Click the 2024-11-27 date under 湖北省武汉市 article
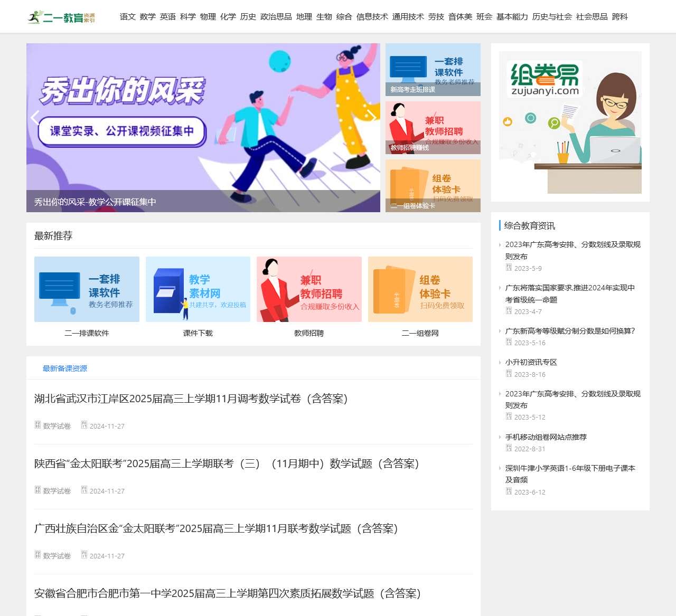 [x=107, y=426]
